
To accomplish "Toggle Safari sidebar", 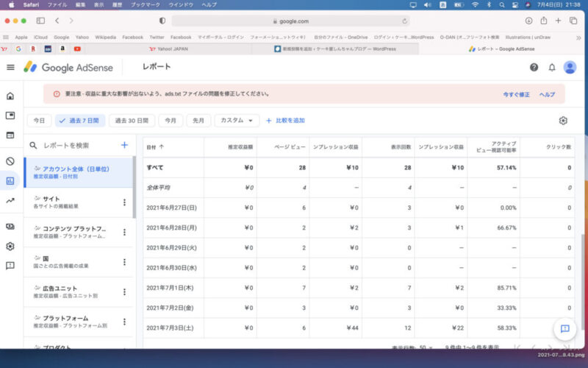I will point(40,21).
